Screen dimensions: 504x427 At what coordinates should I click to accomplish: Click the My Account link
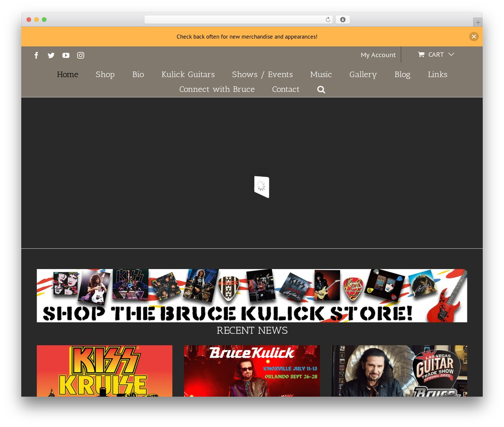(x=378, y=55)
